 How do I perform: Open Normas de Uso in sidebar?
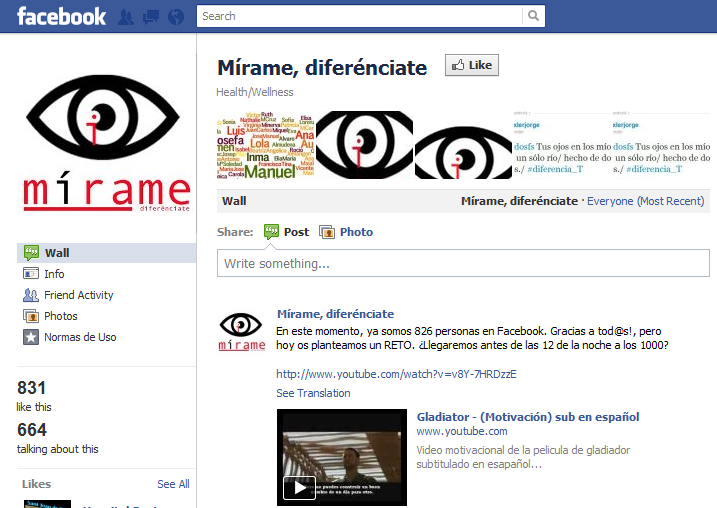[80, 337]
